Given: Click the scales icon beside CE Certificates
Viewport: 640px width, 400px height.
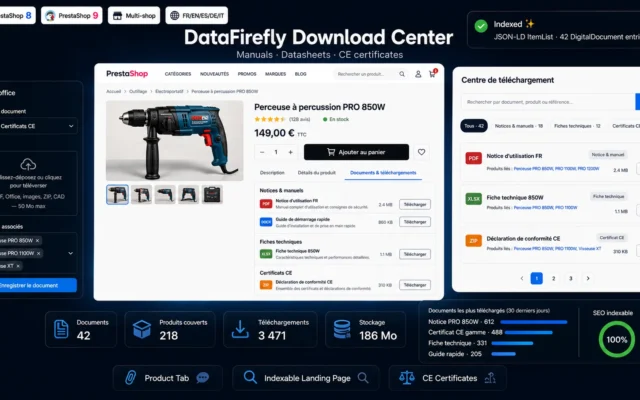Looking at the screenshot, I should [407, 378].
